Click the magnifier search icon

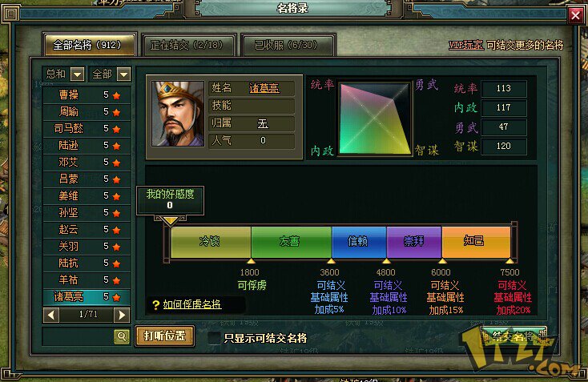pos(122,336)
